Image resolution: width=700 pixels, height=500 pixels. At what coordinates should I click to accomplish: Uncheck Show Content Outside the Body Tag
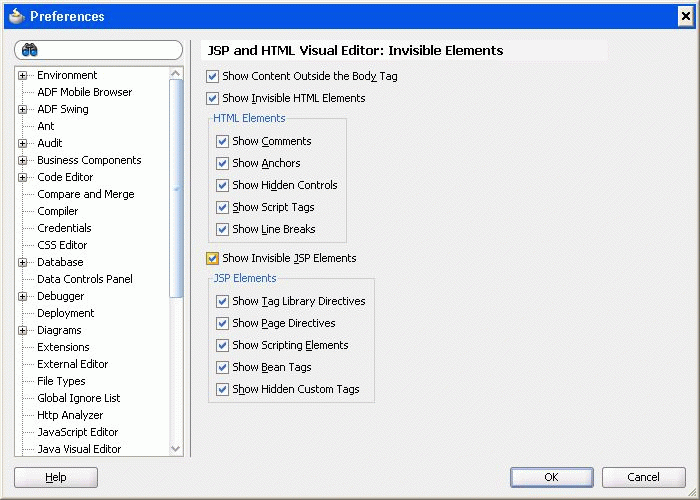point(212,76)
